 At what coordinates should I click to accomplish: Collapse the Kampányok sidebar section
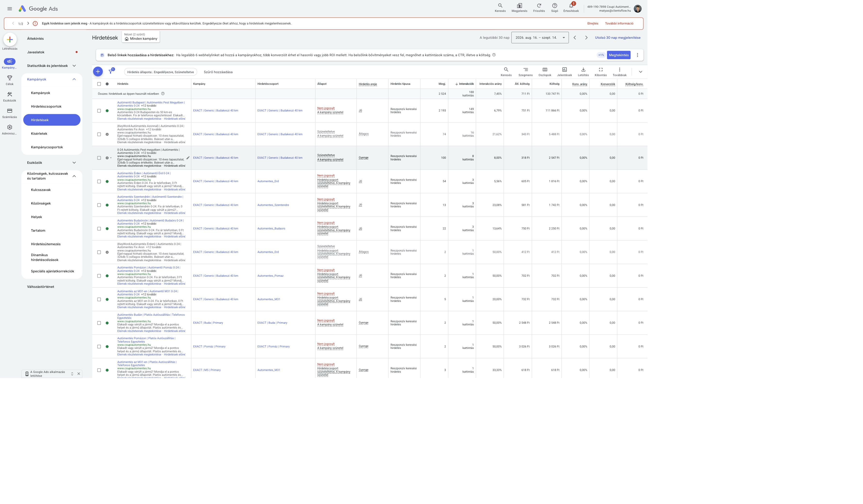pyautogui.click(x=74, y=79)
